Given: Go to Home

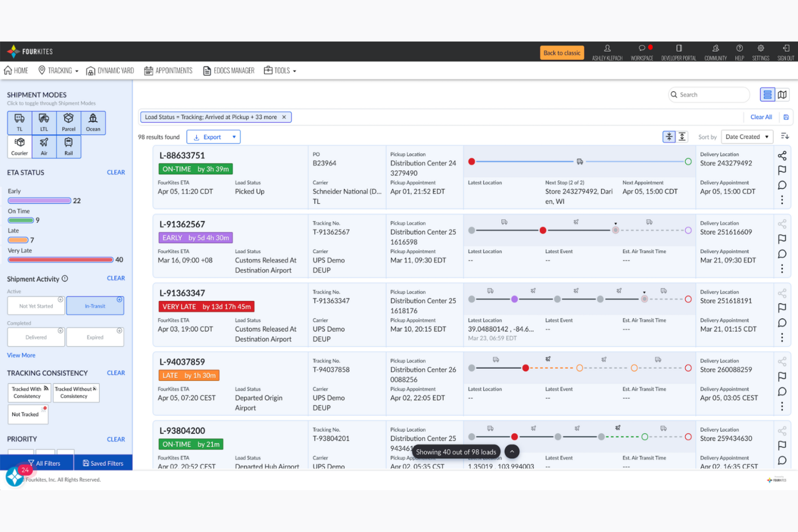Looking at the screenshot, I should tap(16, 71).
